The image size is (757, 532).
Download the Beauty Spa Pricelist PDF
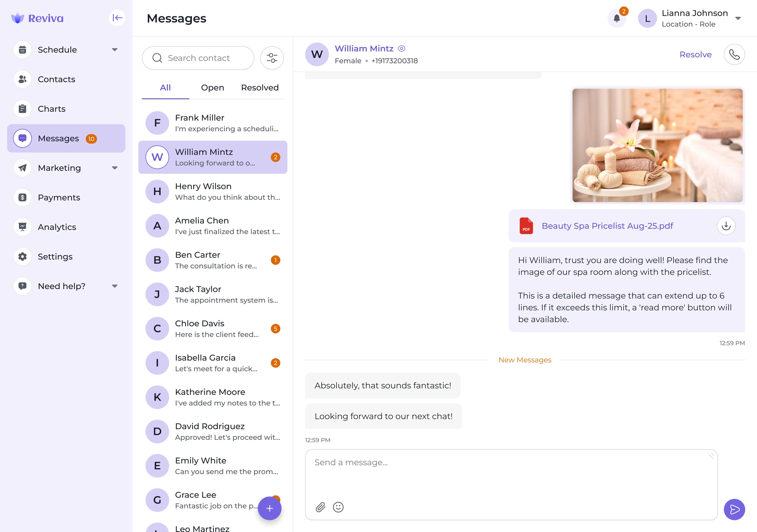[726, 226]
